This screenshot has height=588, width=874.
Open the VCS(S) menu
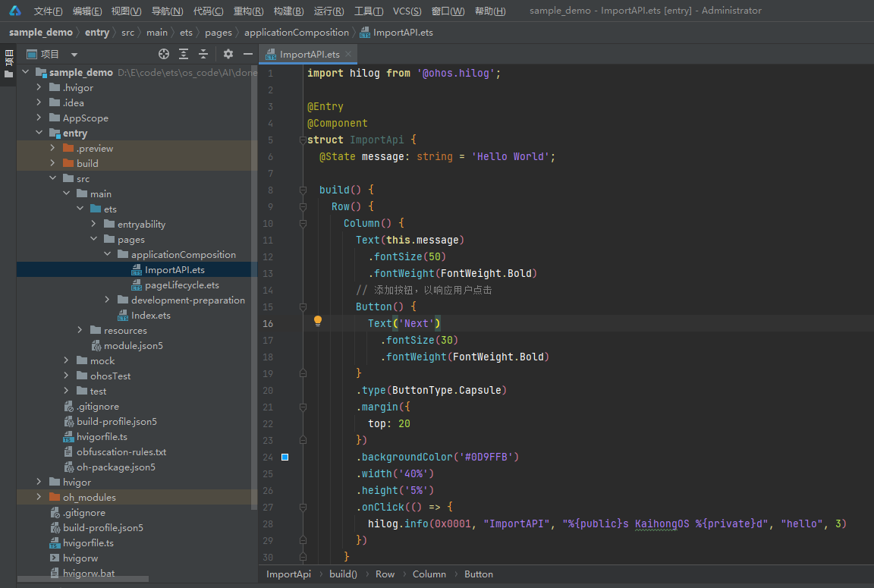coord(407,11)
